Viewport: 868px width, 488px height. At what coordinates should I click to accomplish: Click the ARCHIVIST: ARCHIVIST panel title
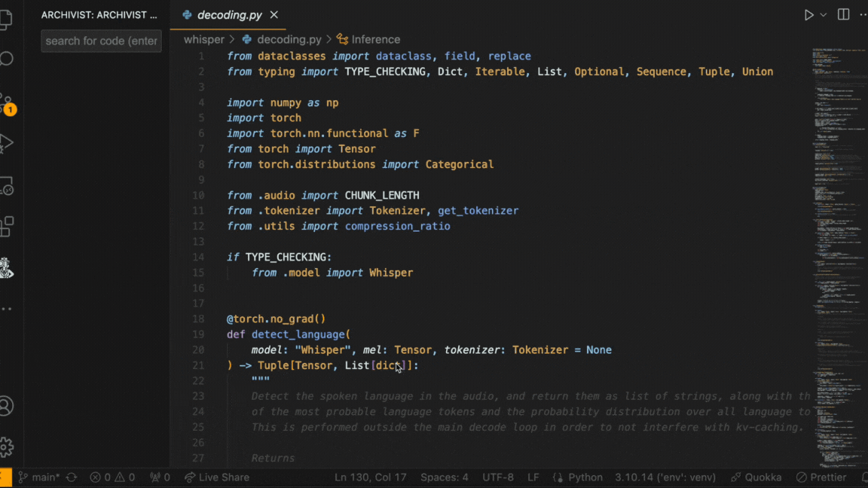[x=99, y=15]
